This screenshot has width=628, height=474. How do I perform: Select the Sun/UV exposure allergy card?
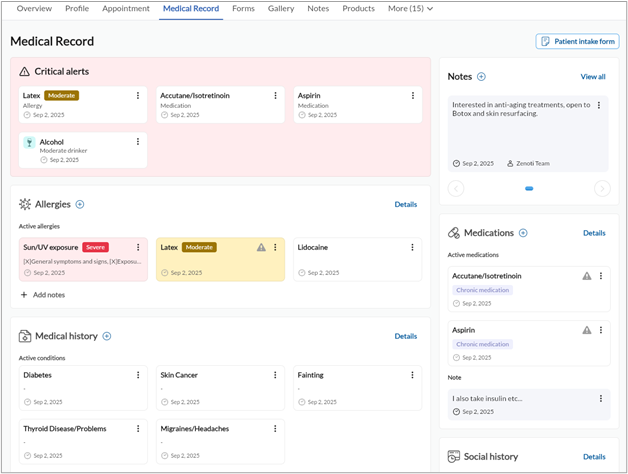coord(83,259)
